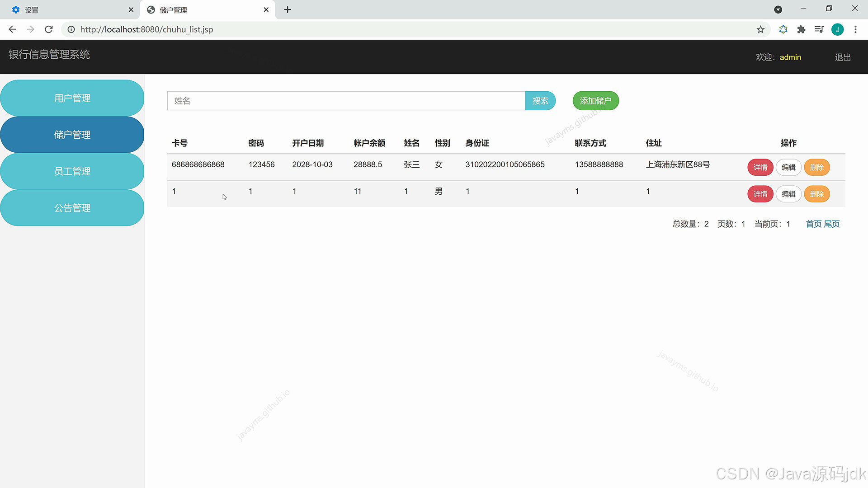Image resolution: width=868 pixels, height=488 pixels.
Task: Click the 搜索 button
Action: pyautogui.click(x=540, y=101)
